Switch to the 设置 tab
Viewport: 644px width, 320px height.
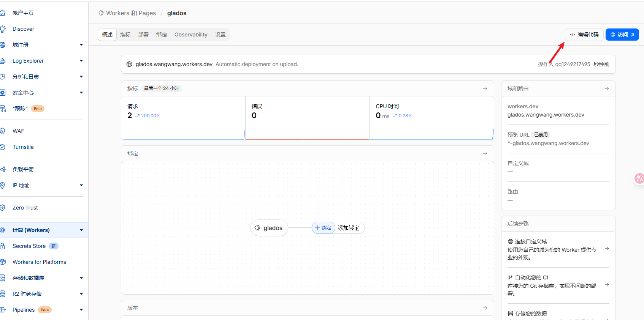[x=220, y=35]
